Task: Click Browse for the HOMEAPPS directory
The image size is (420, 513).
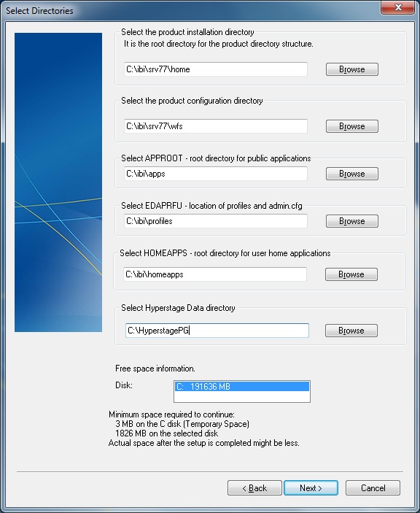Action: click(x=351, y=274)
